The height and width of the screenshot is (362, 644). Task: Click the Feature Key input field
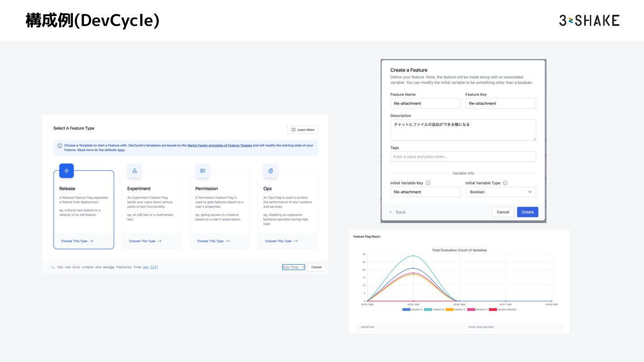pyautogui.click(x=500, y=103)
